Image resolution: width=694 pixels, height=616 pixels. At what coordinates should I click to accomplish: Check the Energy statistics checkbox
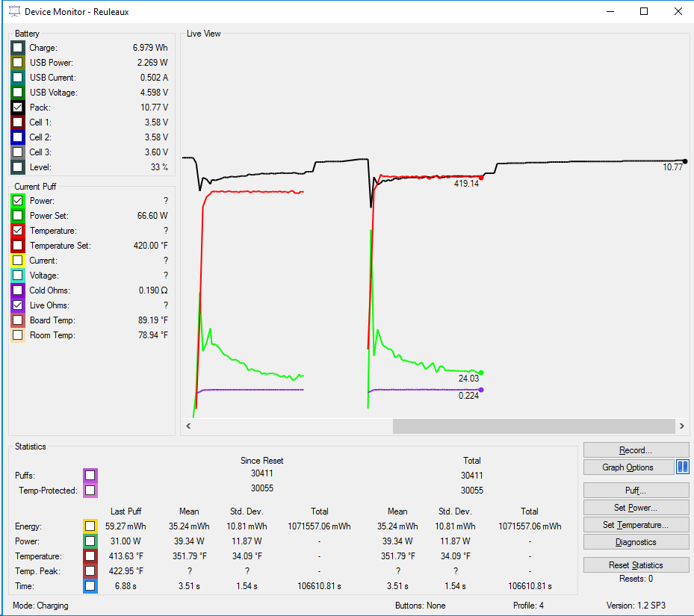coord(90,526)
